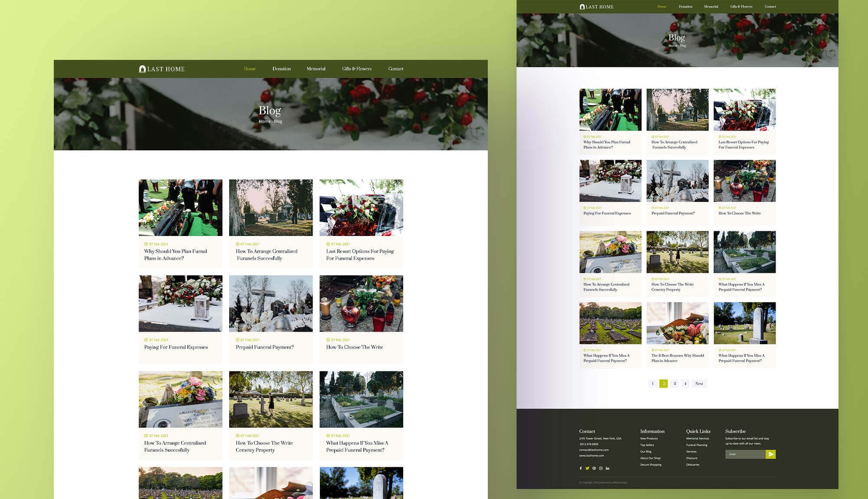Open the Donation menu in the left header
The width and height of the screenshot is (868, 499).
pyautogui.click(x=281, y=69)
